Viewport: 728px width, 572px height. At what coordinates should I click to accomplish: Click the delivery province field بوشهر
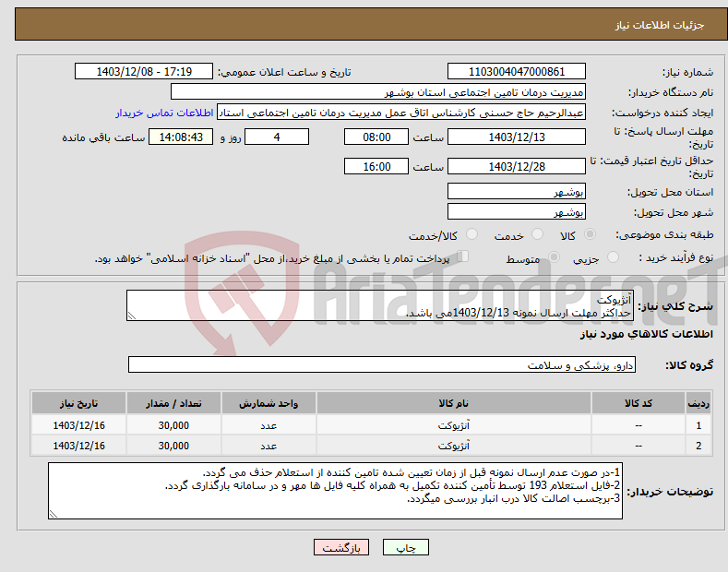(517, 191)
